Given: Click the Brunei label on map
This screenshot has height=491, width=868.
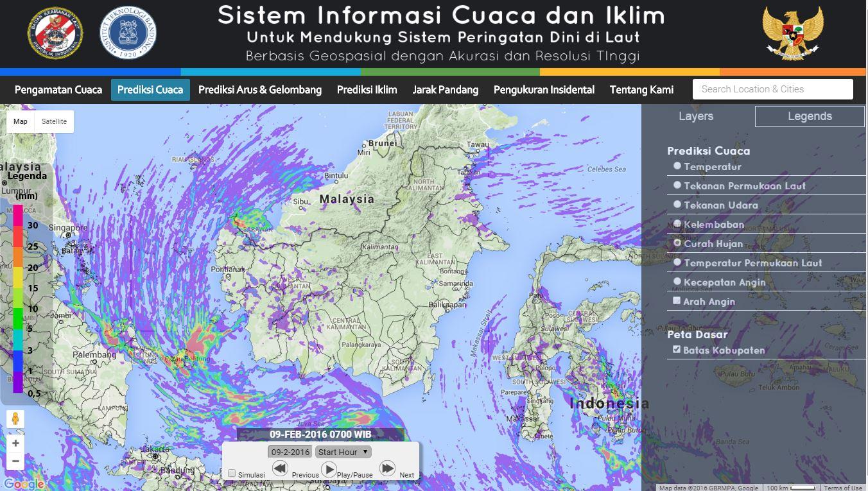Looking at the screenshot, I should click(x=383, y=143).
